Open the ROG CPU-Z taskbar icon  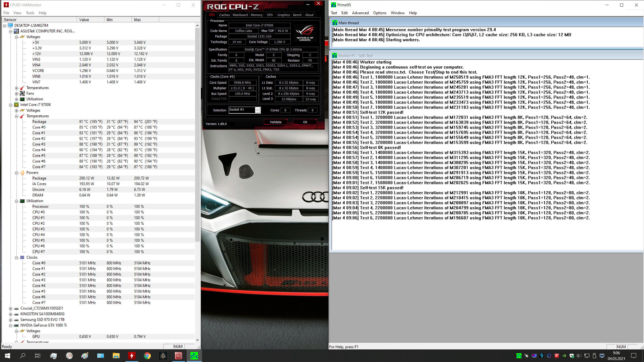pyautogui.click(x=178, y=355)
